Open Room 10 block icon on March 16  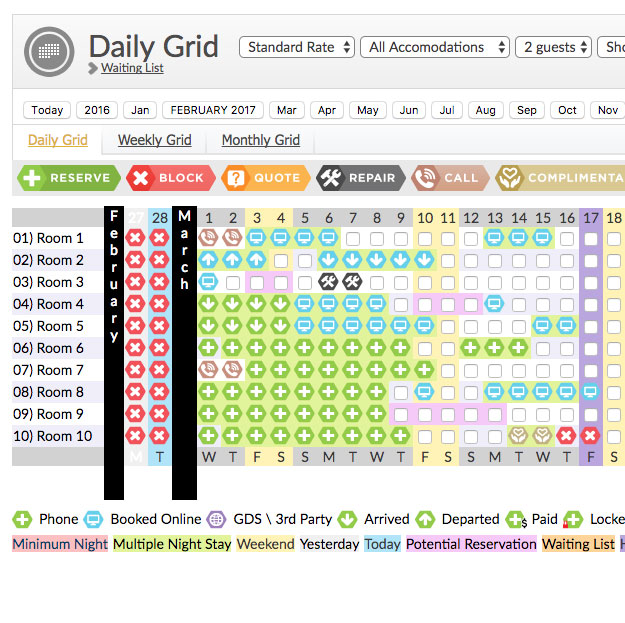tap(566, 436)
